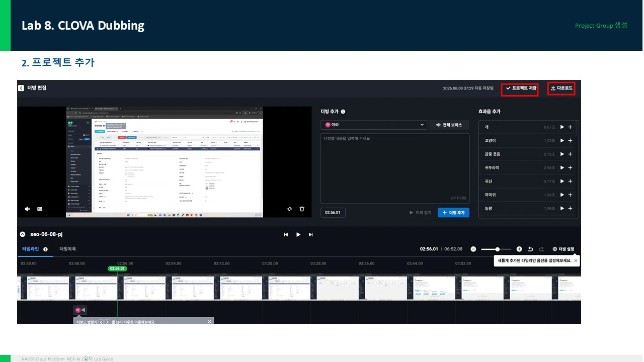This screenshot has width=644, height=362.
Task: Zoom out the timeline with minus icon
Action: click(x=473, y=249)
